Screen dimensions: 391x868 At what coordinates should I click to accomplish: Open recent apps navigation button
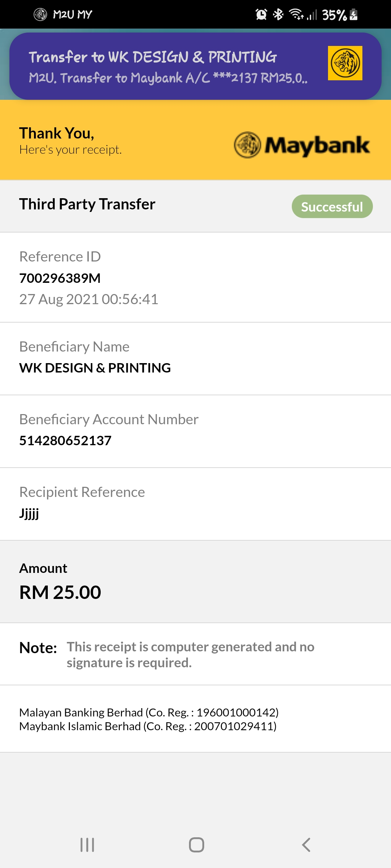click(x=87, y=845)
